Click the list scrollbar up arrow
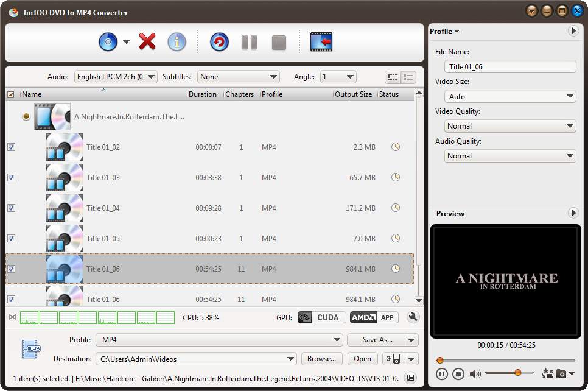 (x=419, y=93)
